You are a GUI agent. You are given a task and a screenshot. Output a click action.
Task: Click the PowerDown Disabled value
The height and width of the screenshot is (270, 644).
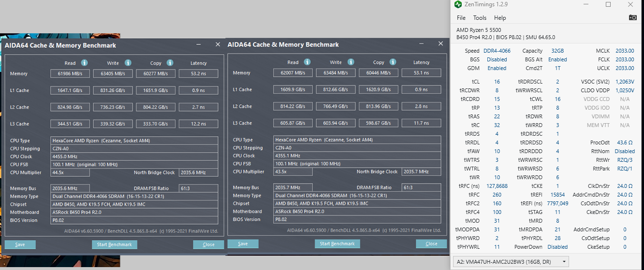(557, 247)
